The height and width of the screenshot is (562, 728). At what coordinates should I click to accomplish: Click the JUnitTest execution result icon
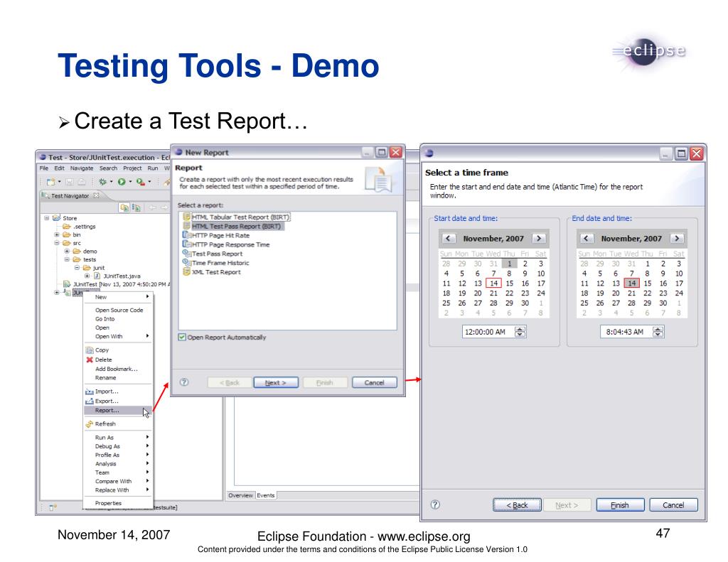tap(67, 284)
